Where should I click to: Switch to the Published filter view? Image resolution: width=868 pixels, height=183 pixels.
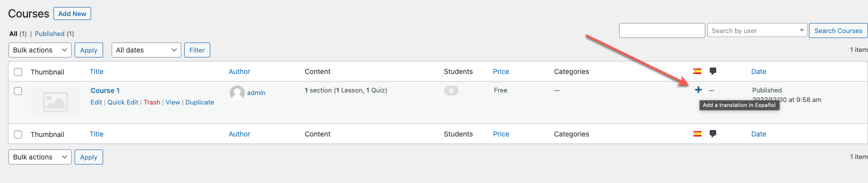50,33
